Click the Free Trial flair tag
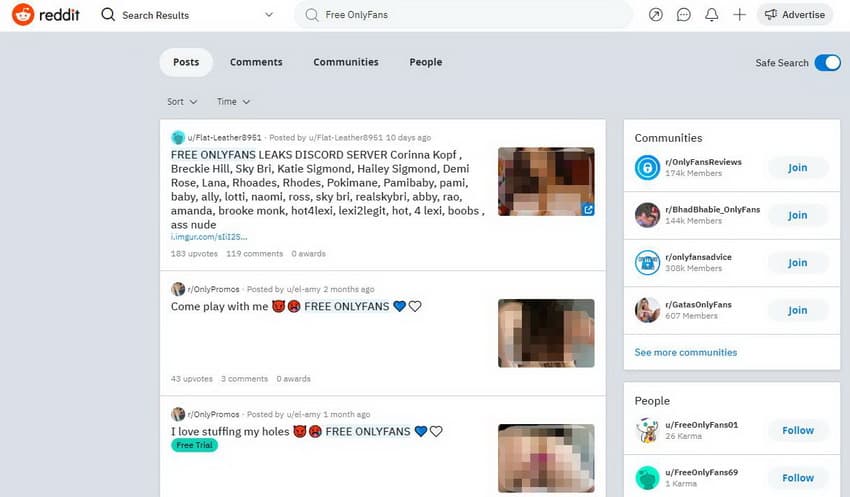This screenshot has height=497, width=850. 195,445
